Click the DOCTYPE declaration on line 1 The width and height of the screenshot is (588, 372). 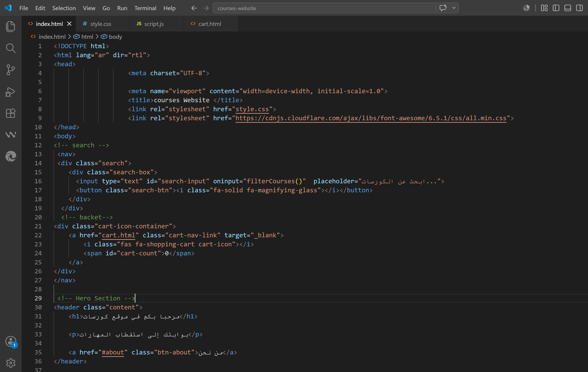[x=81, y=46]
